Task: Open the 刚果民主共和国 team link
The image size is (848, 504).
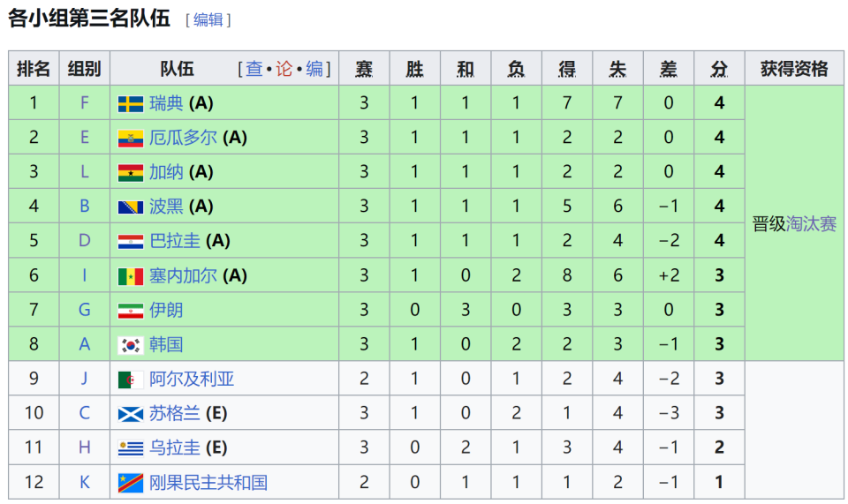Action: (208, 483)
